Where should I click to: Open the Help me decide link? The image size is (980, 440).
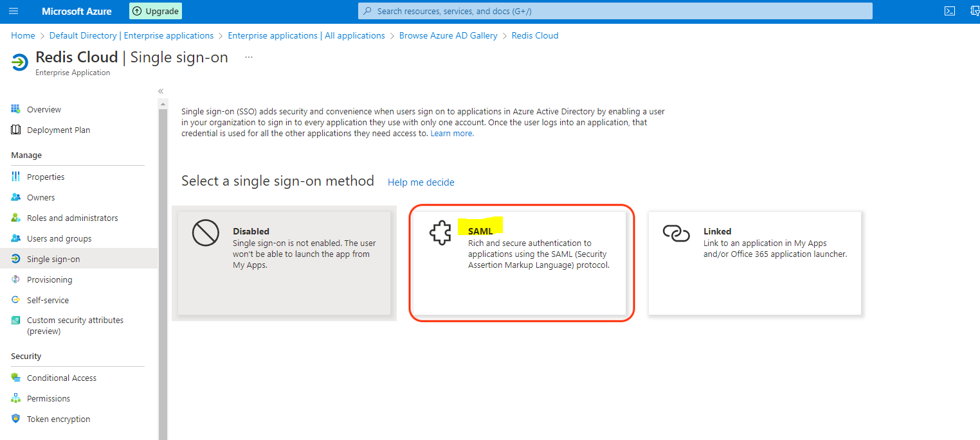pos(421,182)
